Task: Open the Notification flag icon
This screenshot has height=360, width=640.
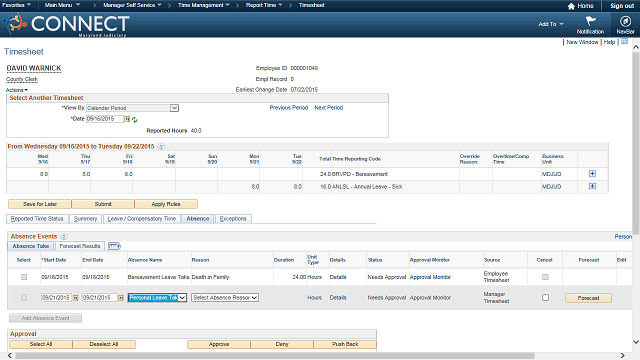Action: point(590,21)
